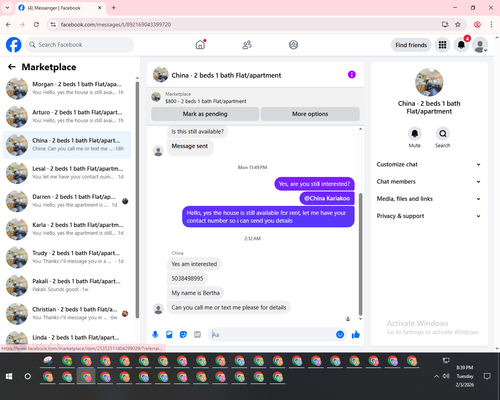500x400 pixels.
Task: Click Mark as pending button
Action: [205, 114]
